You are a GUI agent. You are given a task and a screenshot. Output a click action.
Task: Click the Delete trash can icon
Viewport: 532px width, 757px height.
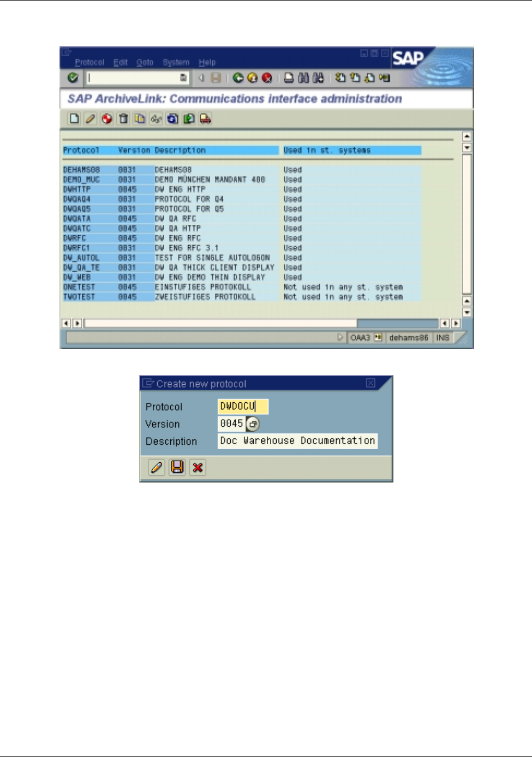coord(123,118)
